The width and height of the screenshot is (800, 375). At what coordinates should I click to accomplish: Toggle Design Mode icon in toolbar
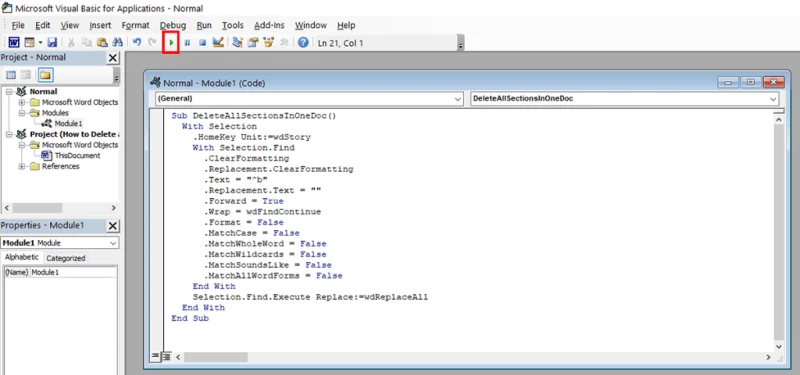218,43
